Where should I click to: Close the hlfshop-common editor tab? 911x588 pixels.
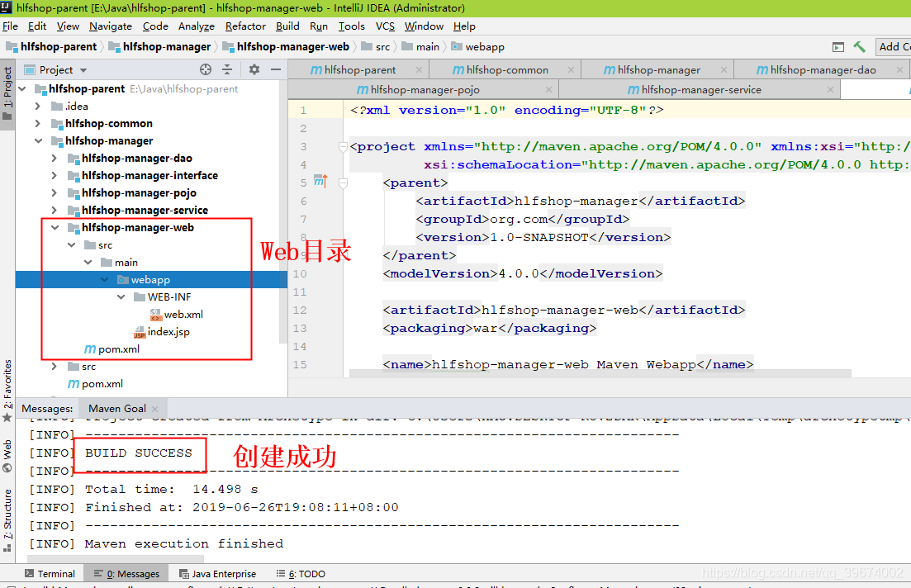[571, 69]
